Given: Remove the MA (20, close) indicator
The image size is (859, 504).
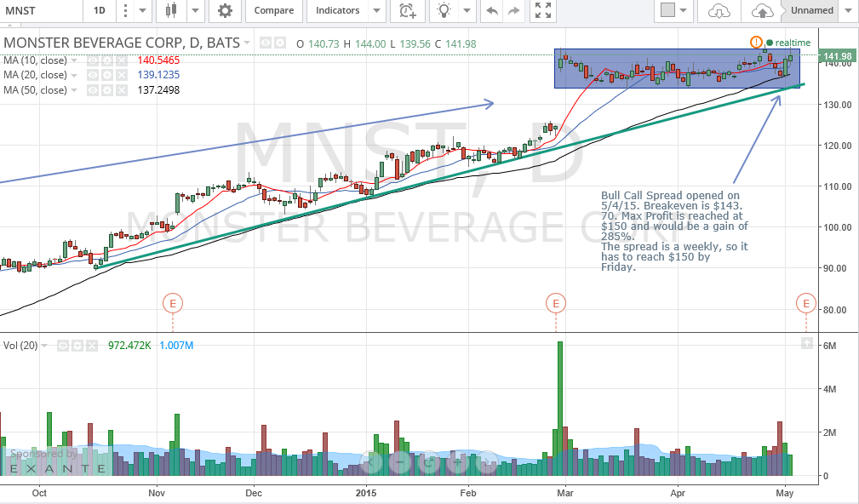Looking at the screenshot, I should [x=121, y=75].
